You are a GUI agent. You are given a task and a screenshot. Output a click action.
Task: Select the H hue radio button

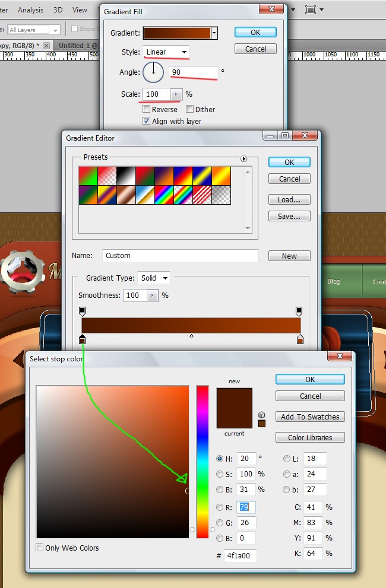220,459
